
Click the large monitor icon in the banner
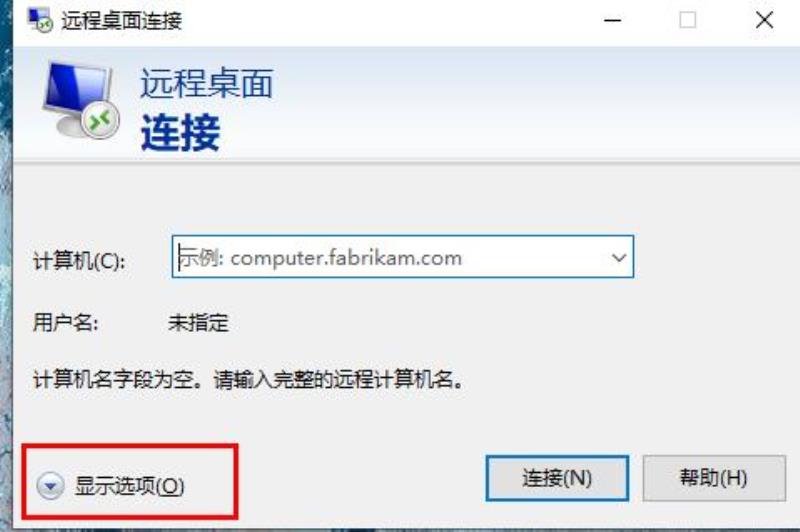[81, 100]
